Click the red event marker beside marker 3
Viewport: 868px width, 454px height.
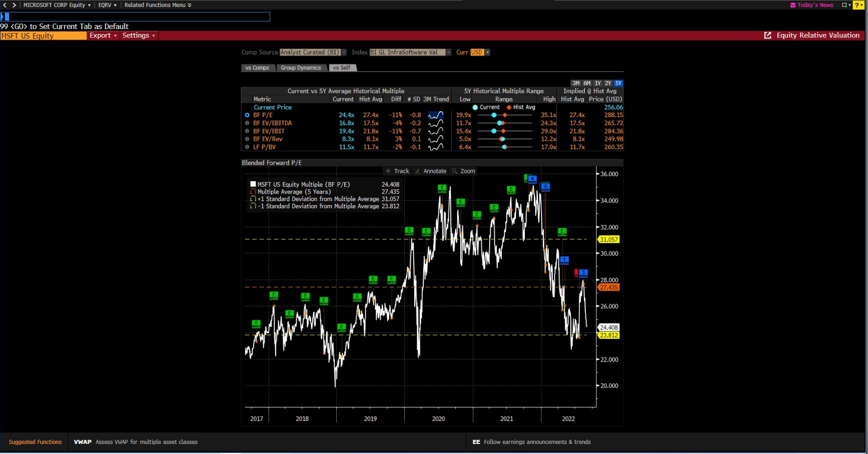(x=576, y=272)
